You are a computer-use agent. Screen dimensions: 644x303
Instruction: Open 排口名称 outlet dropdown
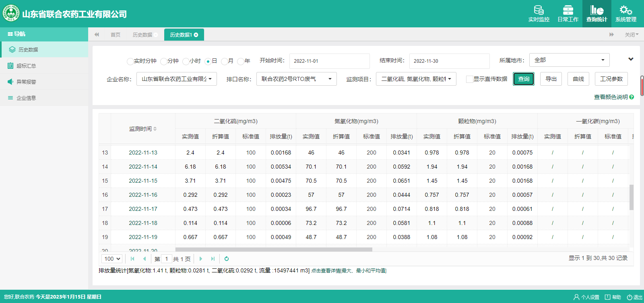point(296,79)
